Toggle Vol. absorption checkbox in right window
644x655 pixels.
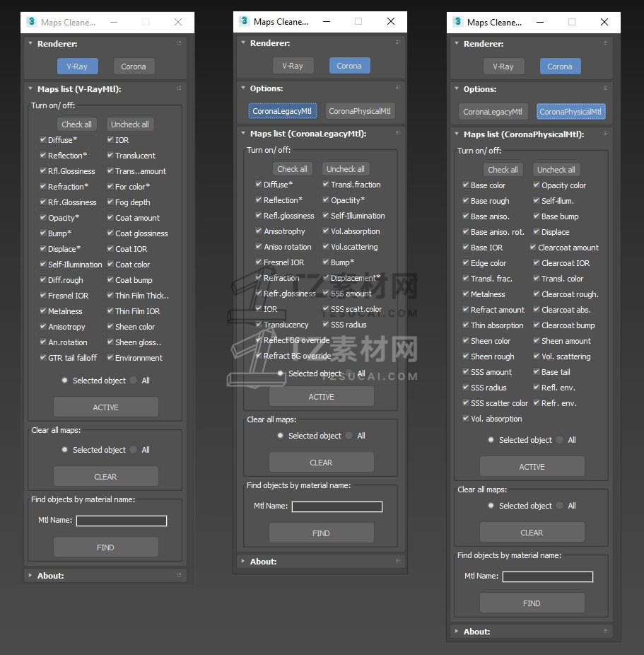click(x=466, y=418)
